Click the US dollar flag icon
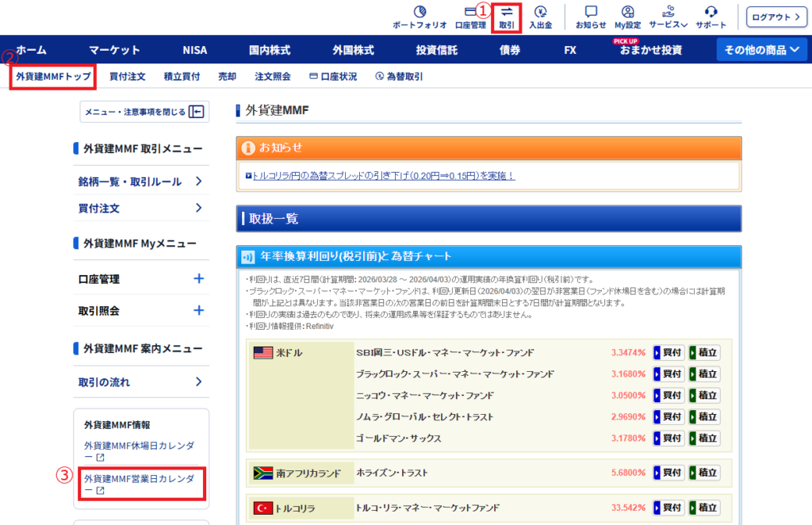Screen dimensions: 812x525 point(264,351)
